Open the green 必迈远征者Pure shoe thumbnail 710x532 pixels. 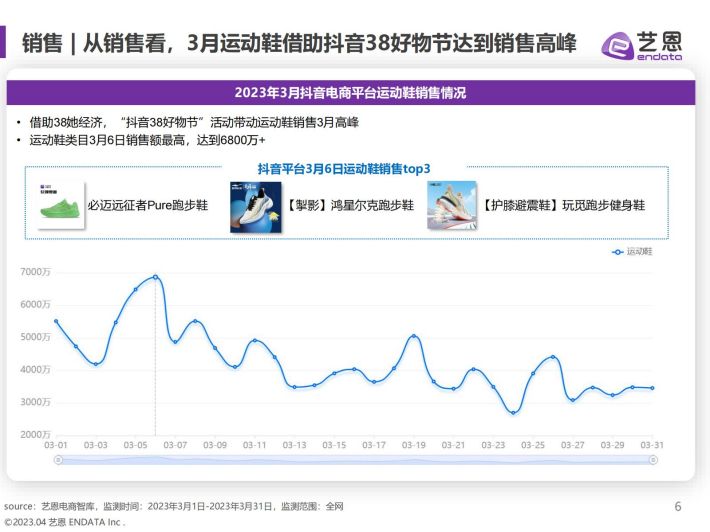[x=61, y=206]
